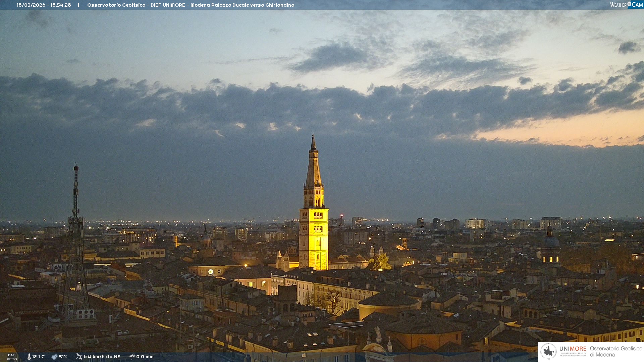Click the rain umbrella precipitation icon
The width and height of the screenshot is (644, 362).
click(132, 357)
